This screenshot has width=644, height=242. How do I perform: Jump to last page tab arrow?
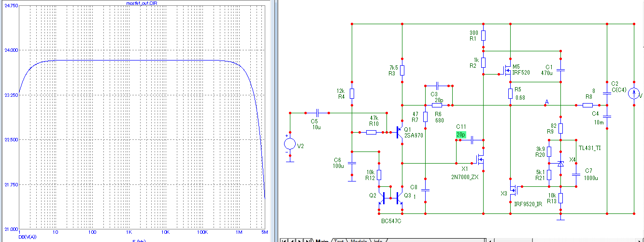[308, 240]
